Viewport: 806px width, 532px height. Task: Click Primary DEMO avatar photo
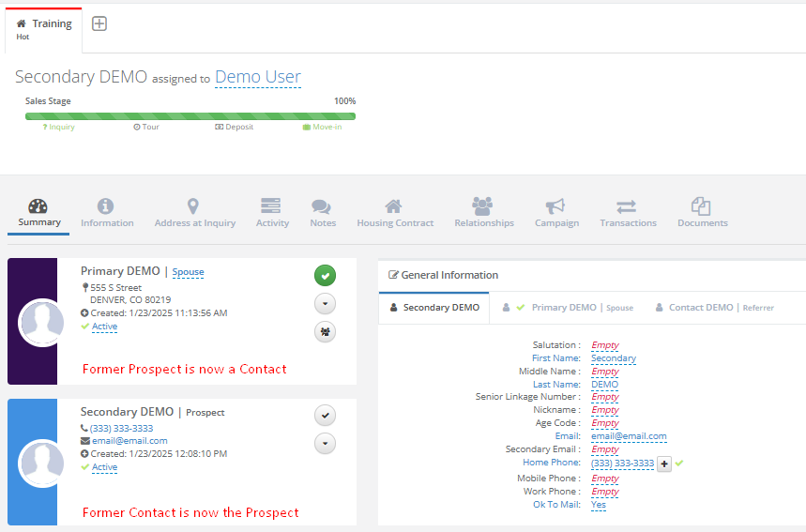41,322
